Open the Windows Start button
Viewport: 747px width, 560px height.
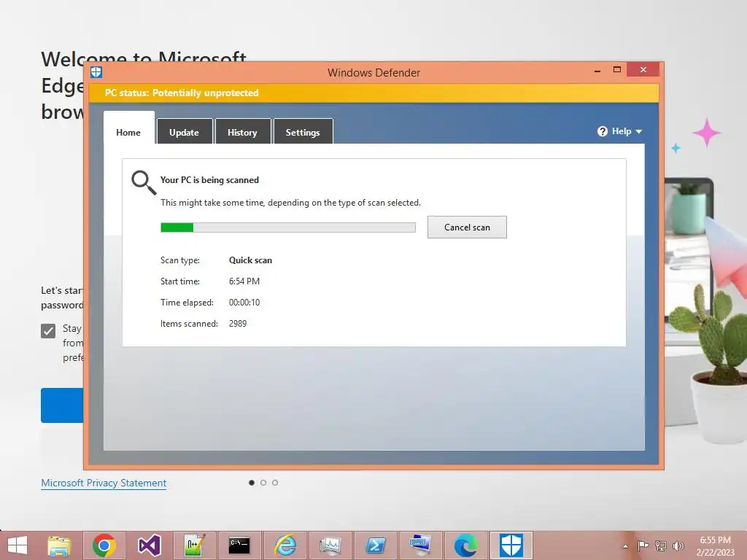click(18, 545)
